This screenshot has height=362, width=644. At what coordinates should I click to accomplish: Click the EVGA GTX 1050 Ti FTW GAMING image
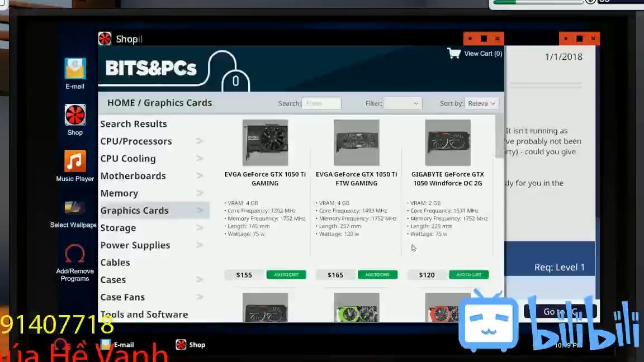(x=357, y=142)
